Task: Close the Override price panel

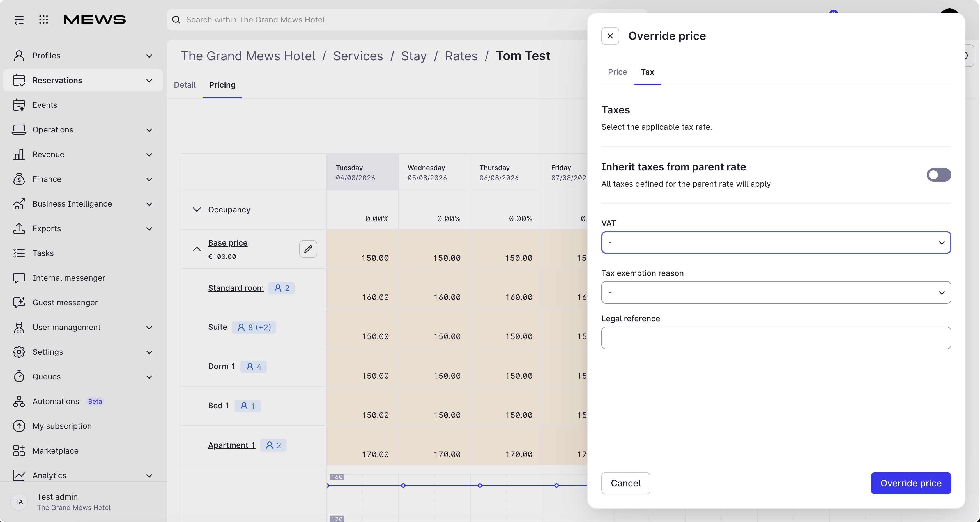Action: click(x=610, y=36)
